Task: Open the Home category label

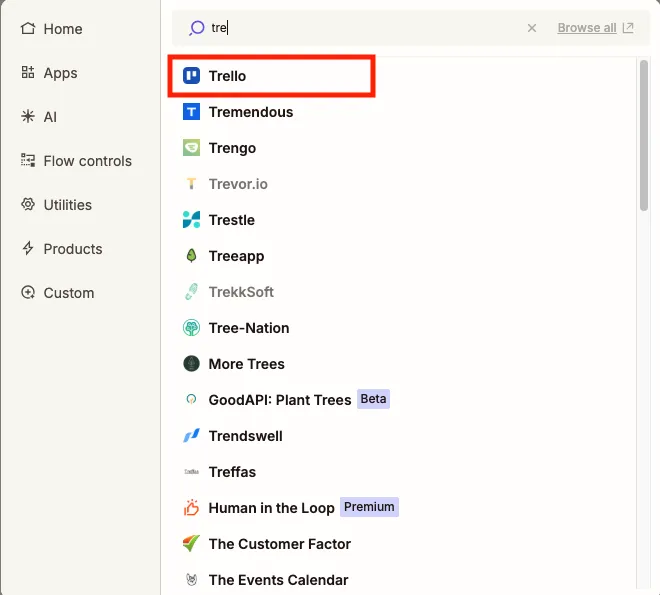Action: point(63,29)
